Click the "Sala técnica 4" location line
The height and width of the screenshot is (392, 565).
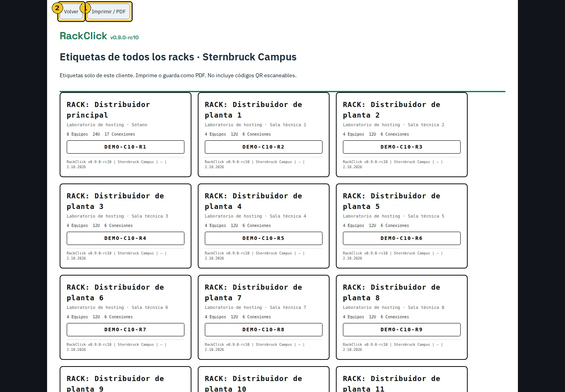(x=255, y=216)
